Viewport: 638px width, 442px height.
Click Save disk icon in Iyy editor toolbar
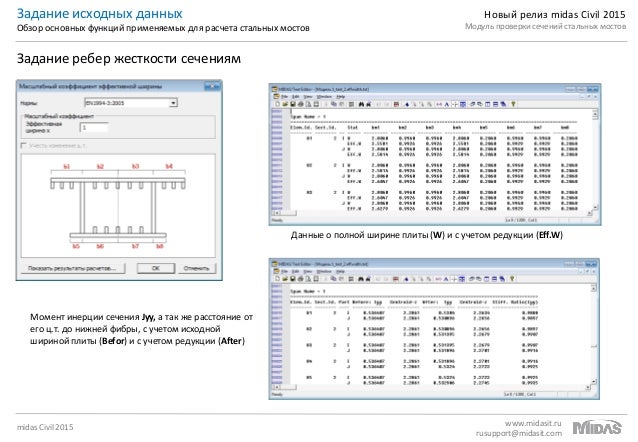(x=293, y=279)
